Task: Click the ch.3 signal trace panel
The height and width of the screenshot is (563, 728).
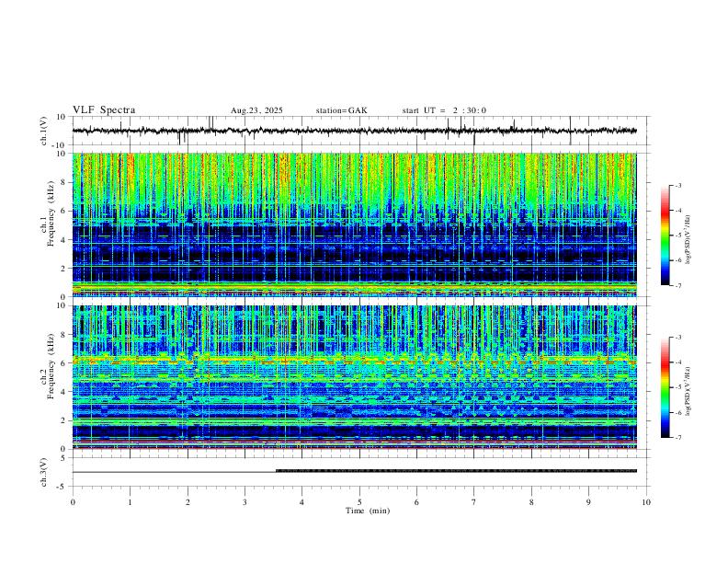Action: coord(358,472)
